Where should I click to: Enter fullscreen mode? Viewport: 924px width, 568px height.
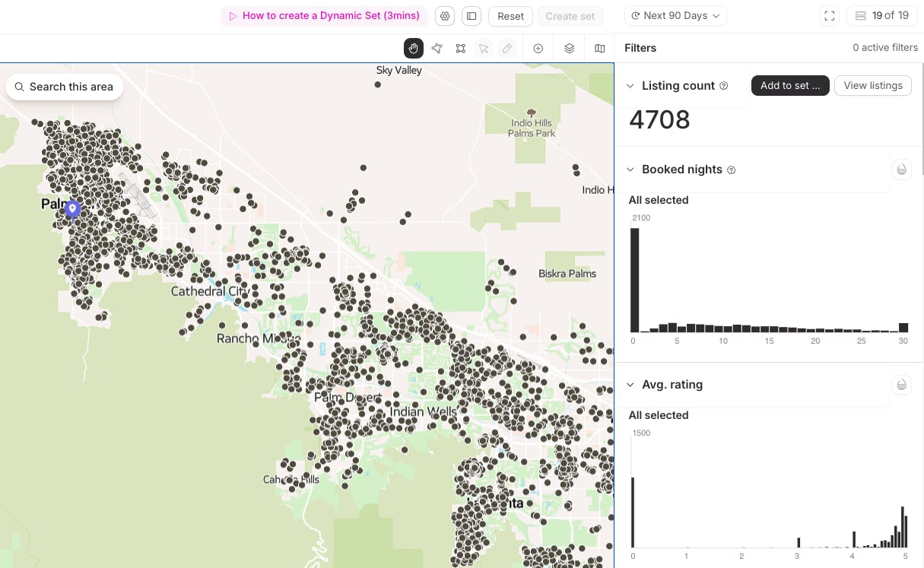[830, 16]
